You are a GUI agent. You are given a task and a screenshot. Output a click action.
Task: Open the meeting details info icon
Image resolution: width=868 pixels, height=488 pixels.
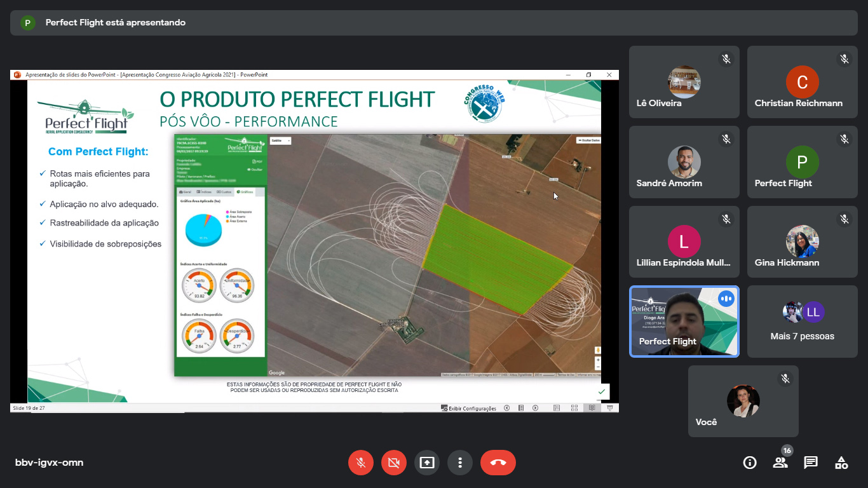pos(750,463)
